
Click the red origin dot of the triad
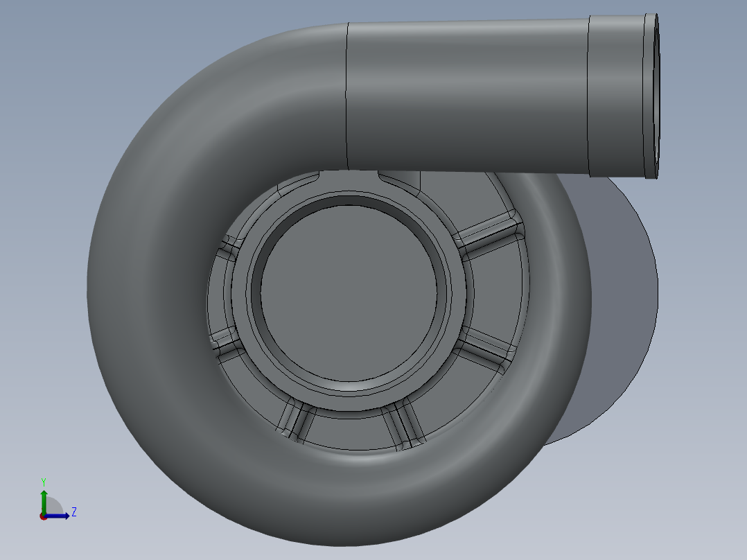tap(43, 517)
